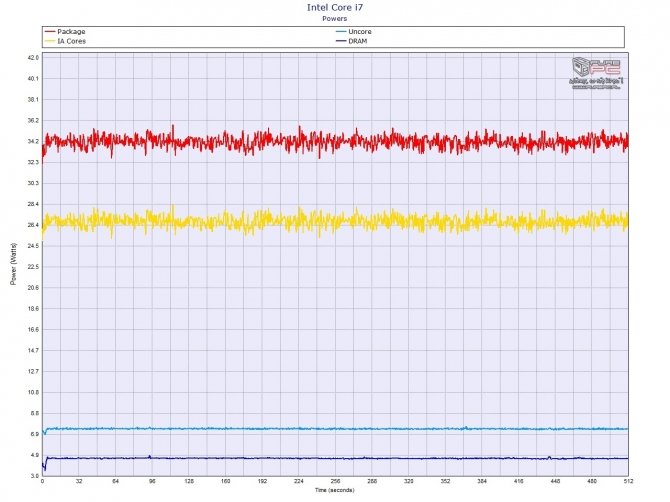This screenshot has height=502, width=670.
Task: Click the Power (Watts) axis label
Action: [13, 264]
